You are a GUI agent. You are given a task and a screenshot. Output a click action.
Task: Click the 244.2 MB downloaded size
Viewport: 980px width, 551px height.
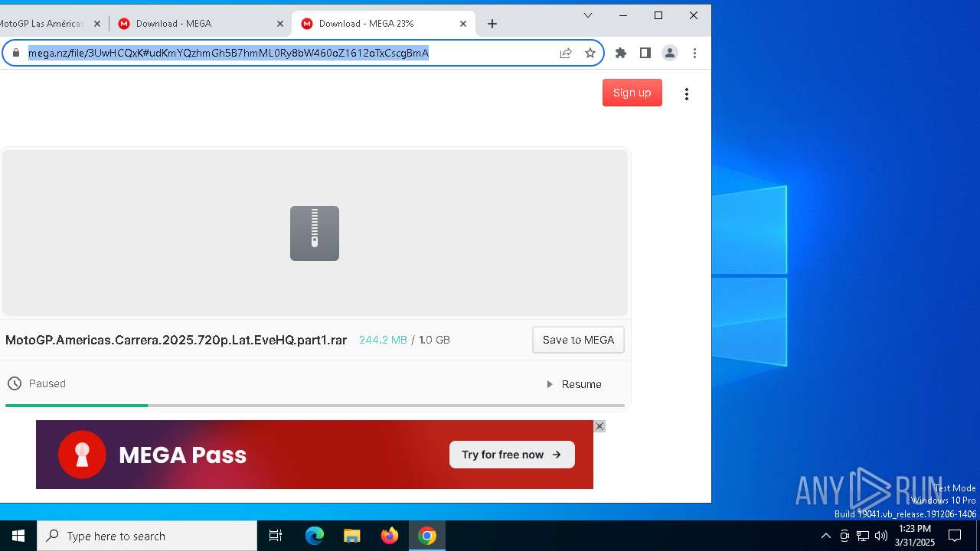[383, 340]
